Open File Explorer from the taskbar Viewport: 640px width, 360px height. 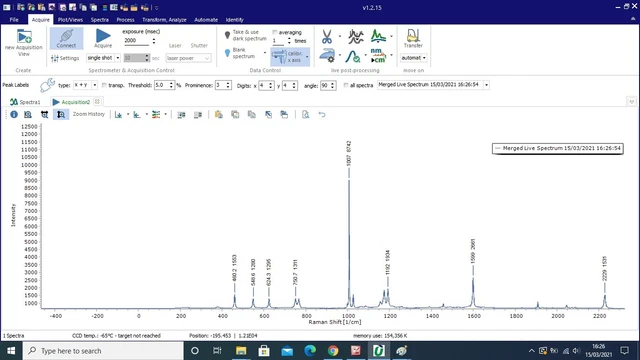[x=241, y=351]
